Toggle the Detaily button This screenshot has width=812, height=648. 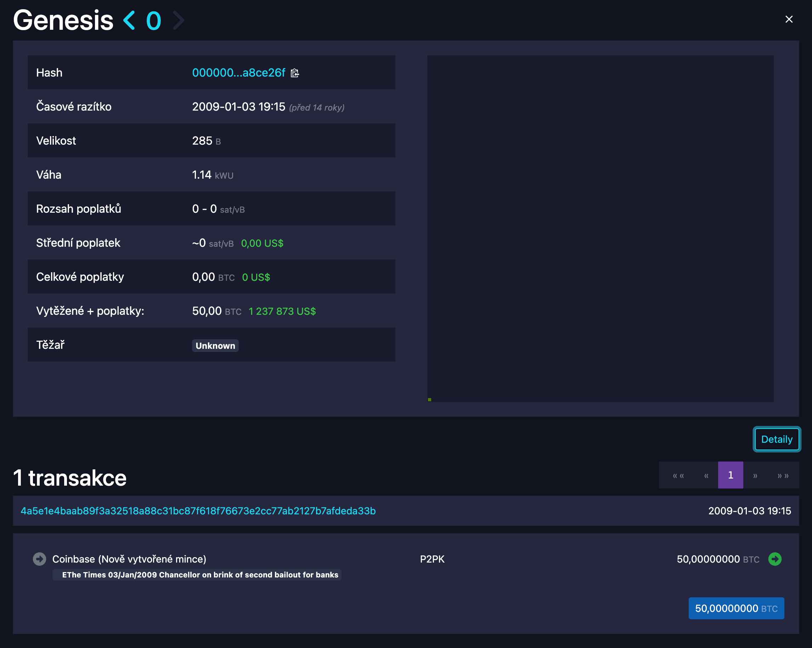point(777,439)
